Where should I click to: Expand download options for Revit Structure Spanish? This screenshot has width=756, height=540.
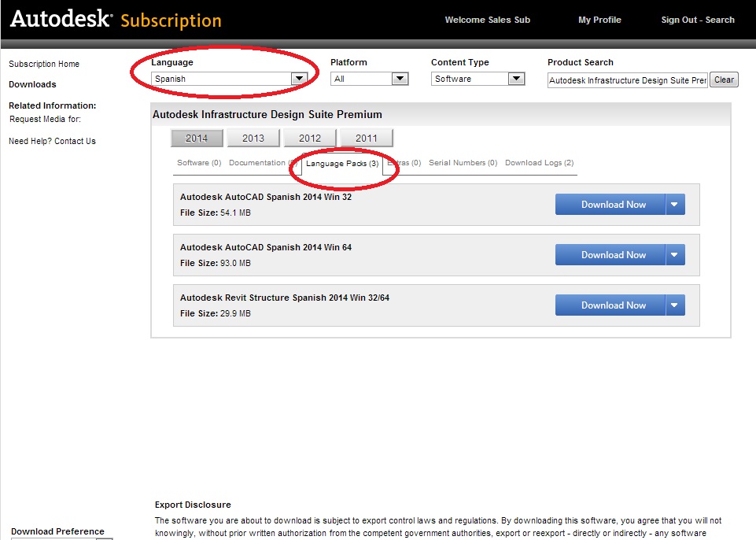[675, 305]
